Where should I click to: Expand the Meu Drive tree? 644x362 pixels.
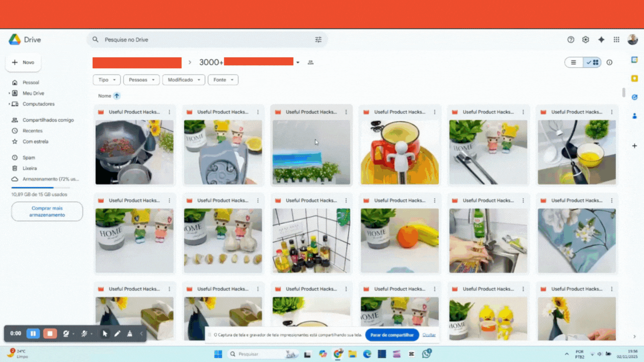click(x=9, y=94)
